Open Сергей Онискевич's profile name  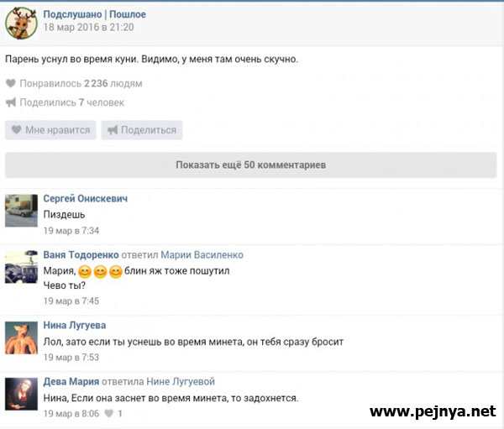[85, 198]
